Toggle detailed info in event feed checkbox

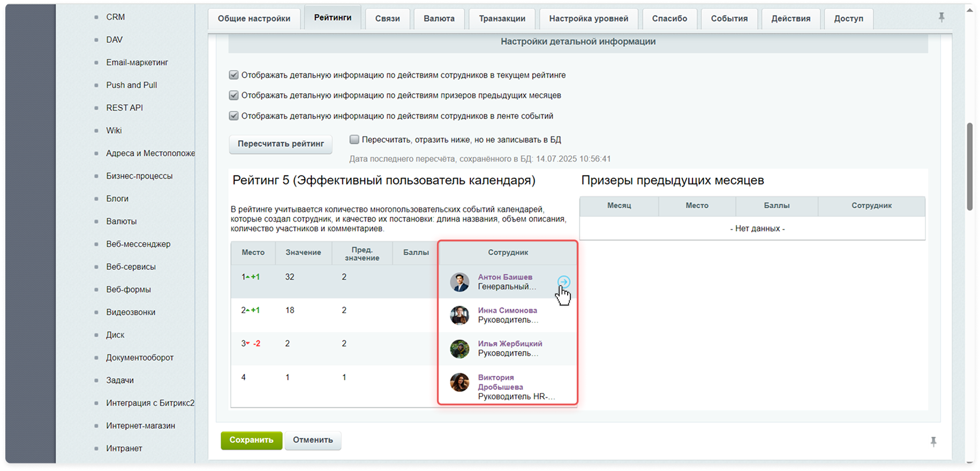pos(234,116)
